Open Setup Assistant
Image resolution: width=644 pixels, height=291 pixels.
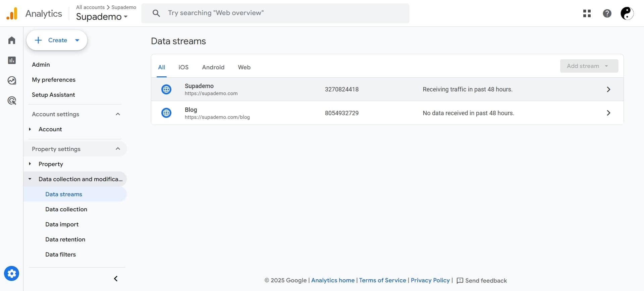coord(53,95)
